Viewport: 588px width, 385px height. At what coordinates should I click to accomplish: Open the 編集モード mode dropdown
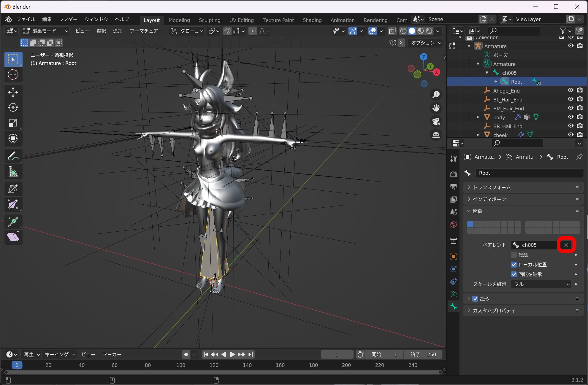(x=46, y=31)
